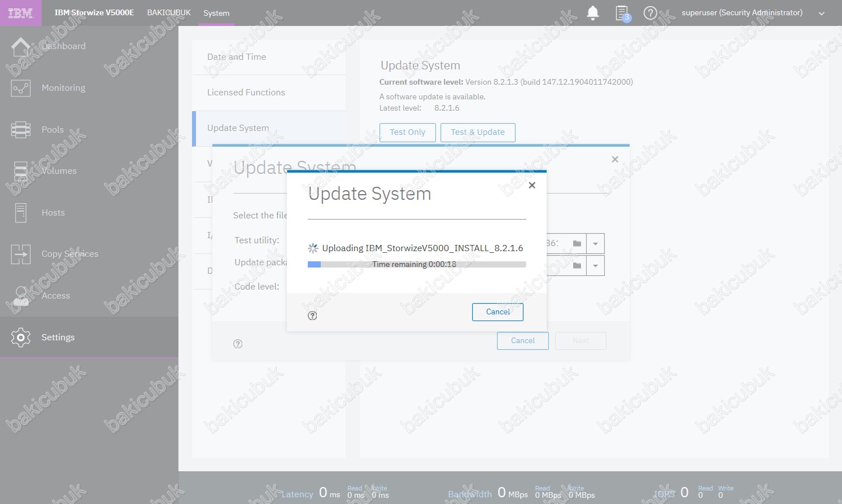
Task: Open the Monitoring menu item
Action: coord(89,88)
